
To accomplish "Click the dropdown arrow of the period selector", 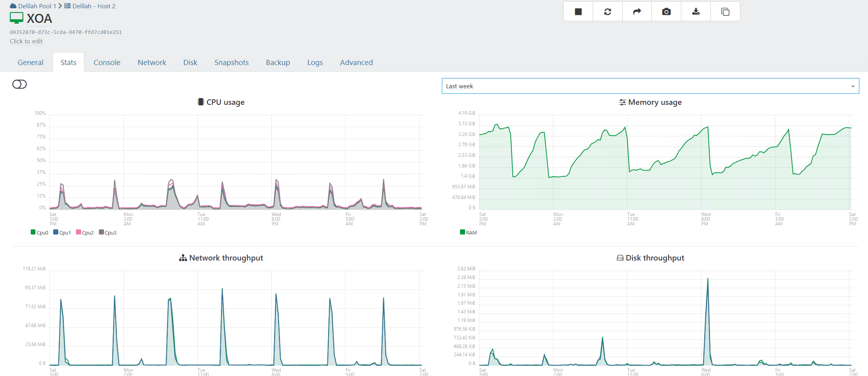I will point(853,86).
